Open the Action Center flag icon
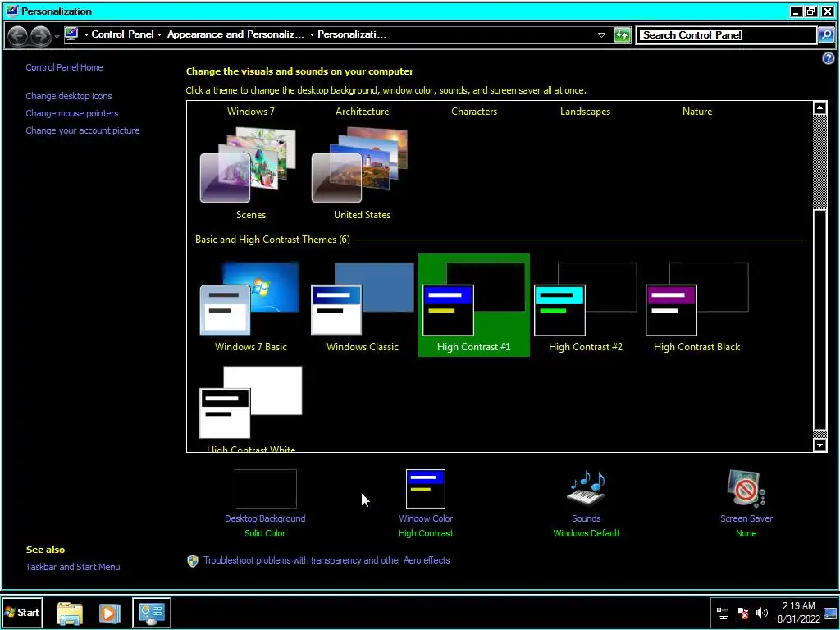Screen dimensions: 840x630 coord(742,613)
